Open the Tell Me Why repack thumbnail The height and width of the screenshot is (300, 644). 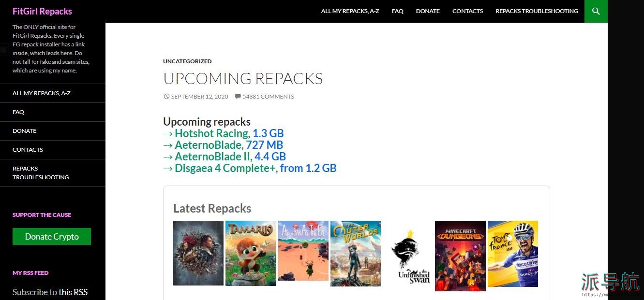[x=198, y=253]
